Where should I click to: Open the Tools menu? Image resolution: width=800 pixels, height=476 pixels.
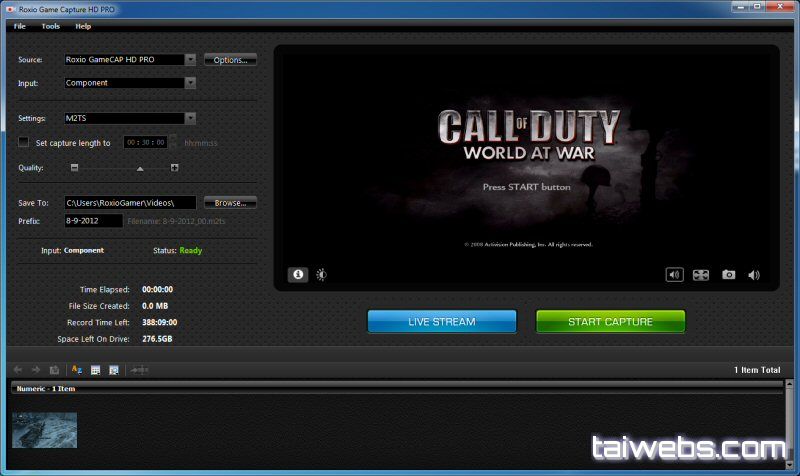coord(50,26)
